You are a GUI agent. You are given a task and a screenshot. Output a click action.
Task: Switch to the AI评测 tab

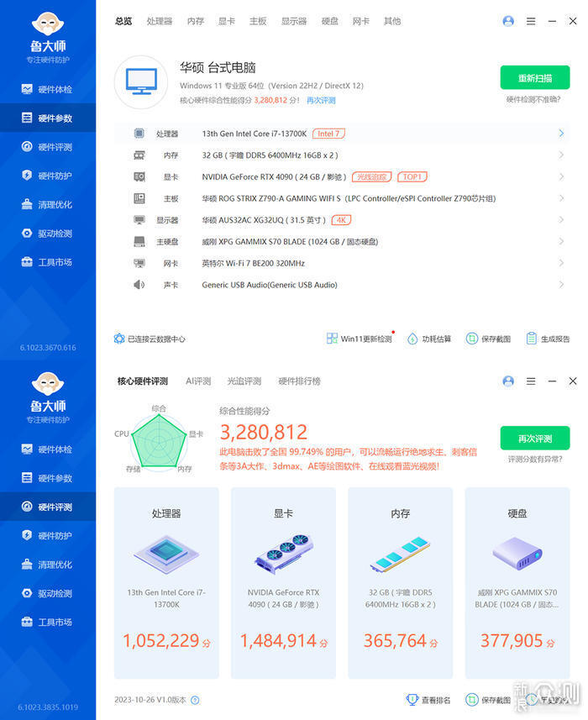198,381
